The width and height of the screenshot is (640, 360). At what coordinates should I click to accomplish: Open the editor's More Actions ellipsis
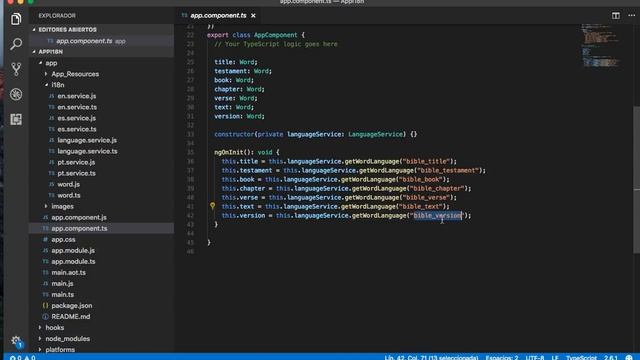(631, 16)
